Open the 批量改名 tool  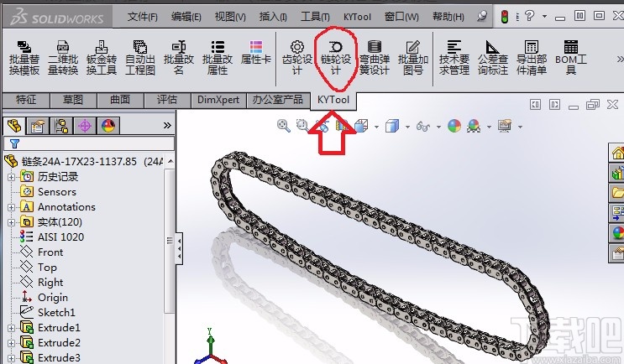tap(179, 58)
